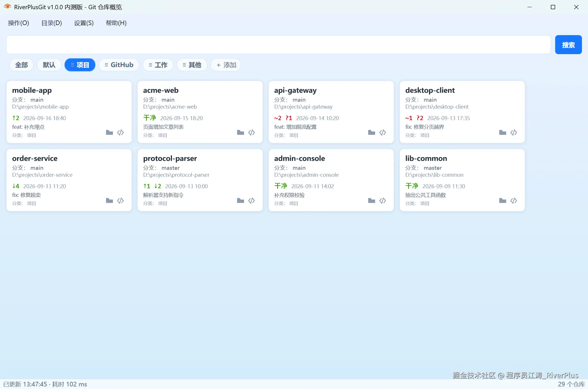
Task: Click the blue 搜索 button
Action: (568, 45)
